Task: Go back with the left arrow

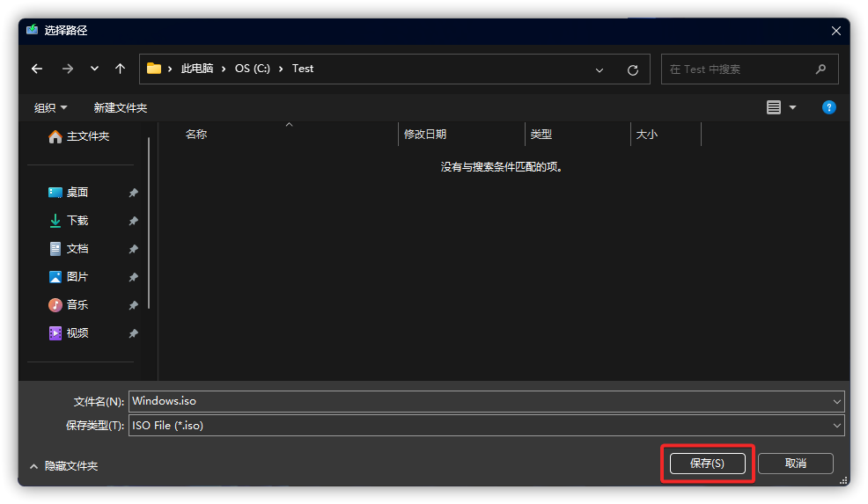Action: point(37,69)
